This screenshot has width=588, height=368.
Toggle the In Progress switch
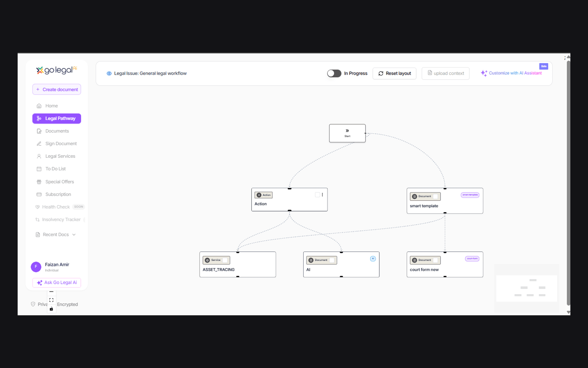coord(334,73)
